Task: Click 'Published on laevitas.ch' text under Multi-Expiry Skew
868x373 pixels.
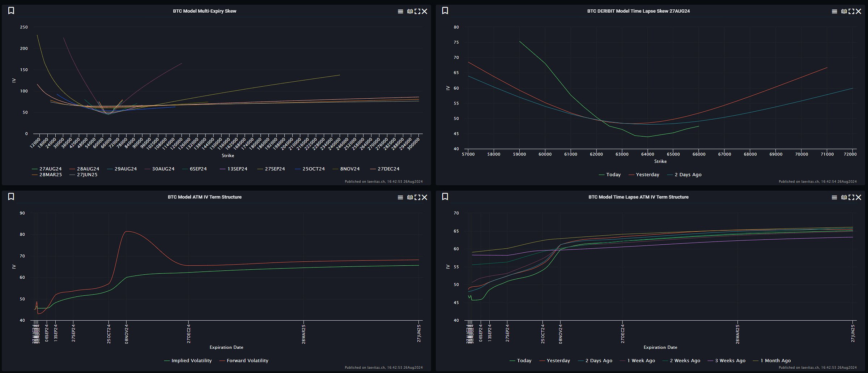Action: tap(383, 181)
